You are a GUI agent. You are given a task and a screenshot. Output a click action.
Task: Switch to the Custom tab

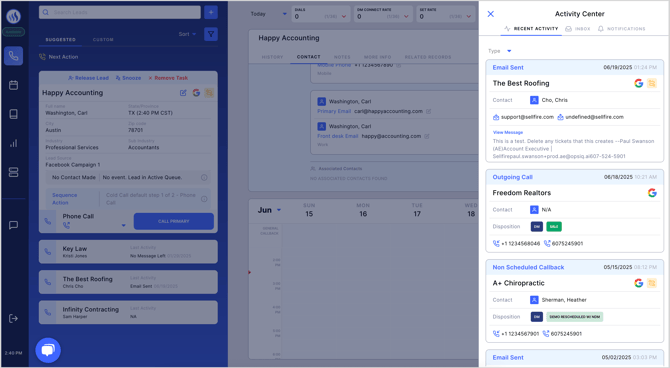pos(103,39)
